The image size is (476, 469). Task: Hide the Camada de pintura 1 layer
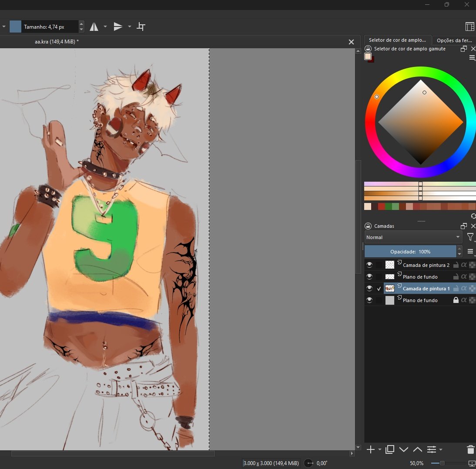coord(369,288)
